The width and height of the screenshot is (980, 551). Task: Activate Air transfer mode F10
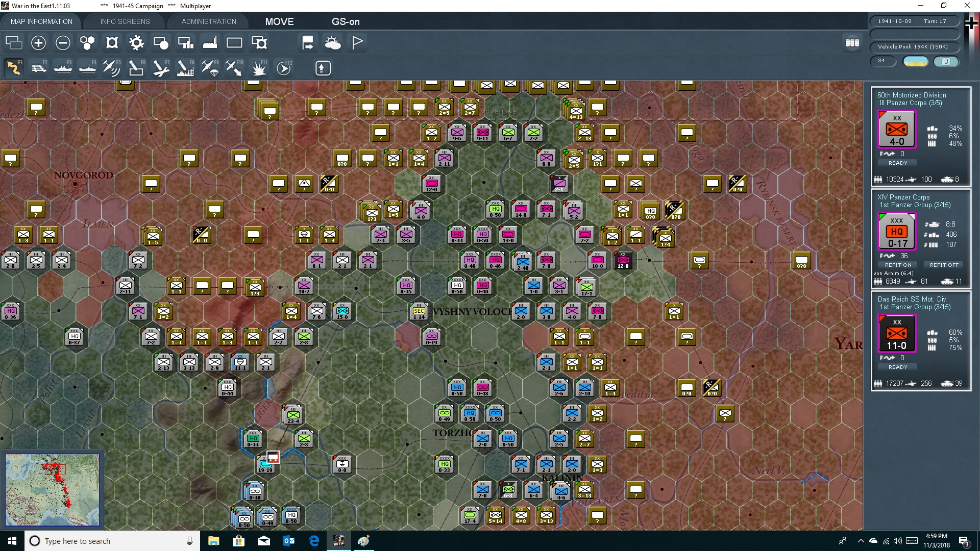click(x=234, y=68)
